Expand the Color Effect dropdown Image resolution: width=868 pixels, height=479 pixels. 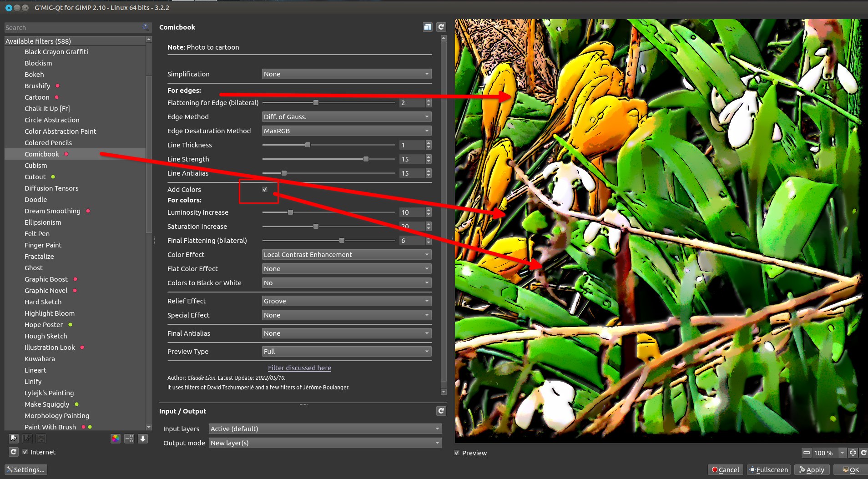click(x=346, y=255)
